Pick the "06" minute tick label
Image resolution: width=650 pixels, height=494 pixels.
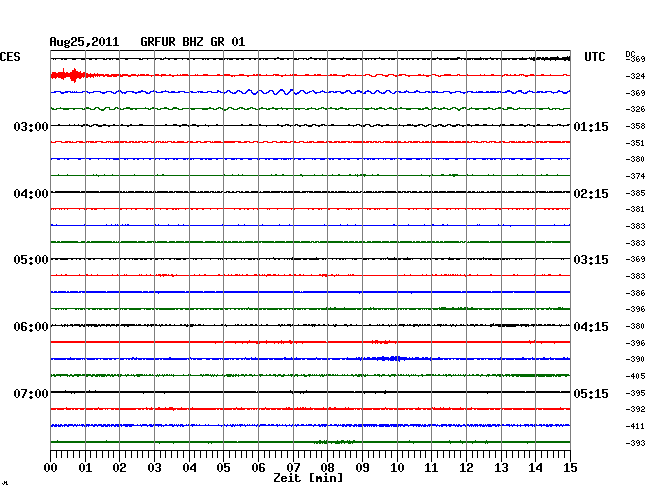pos(258,468)
